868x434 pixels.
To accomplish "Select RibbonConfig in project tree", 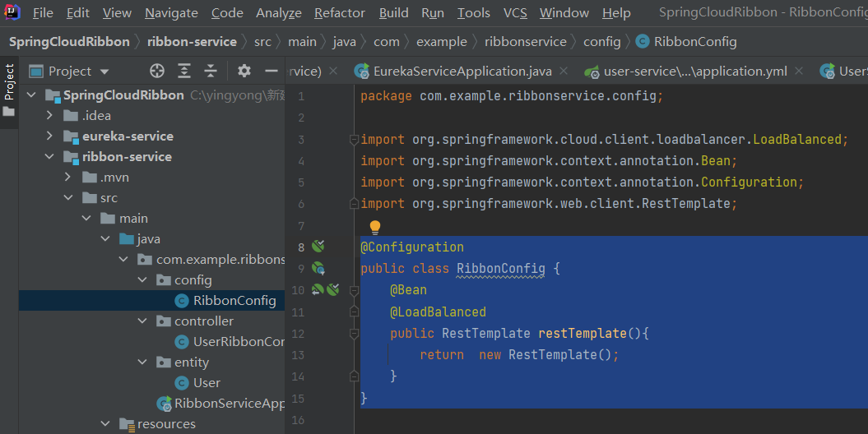I will click(x=234, y=301).
